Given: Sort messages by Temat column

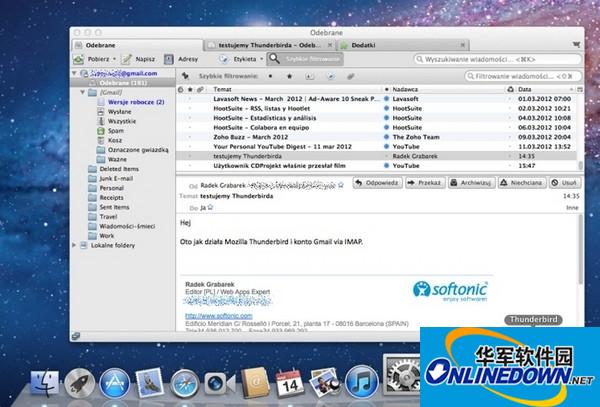Looking at the screenshot, I should (x=222, y=89).
